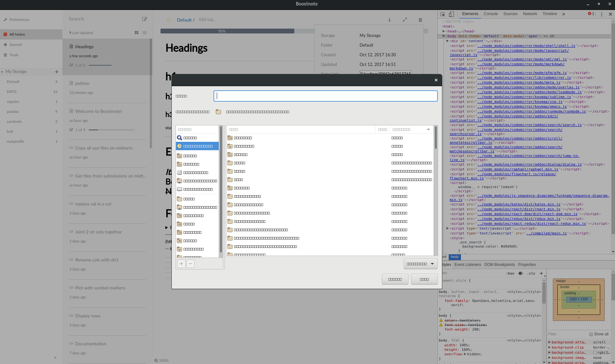Activate DevTools inspect element picker
This screenshot has height=364, width=615.
click(443, 14)
